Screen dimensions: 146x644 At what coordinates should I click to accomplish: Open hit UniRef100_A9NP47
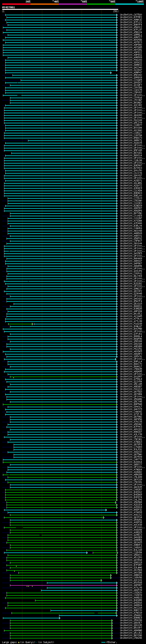coord(131,72)
